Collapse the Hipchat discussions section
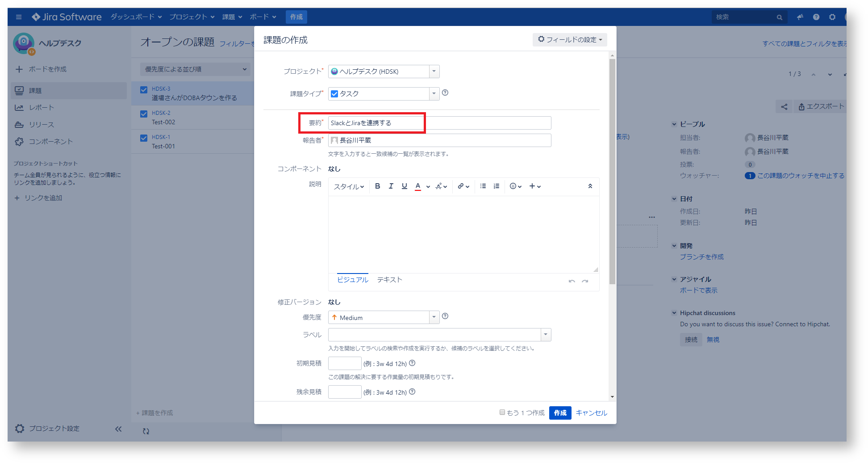The height and width of the screenshot is (463, 868). point(674,313)
